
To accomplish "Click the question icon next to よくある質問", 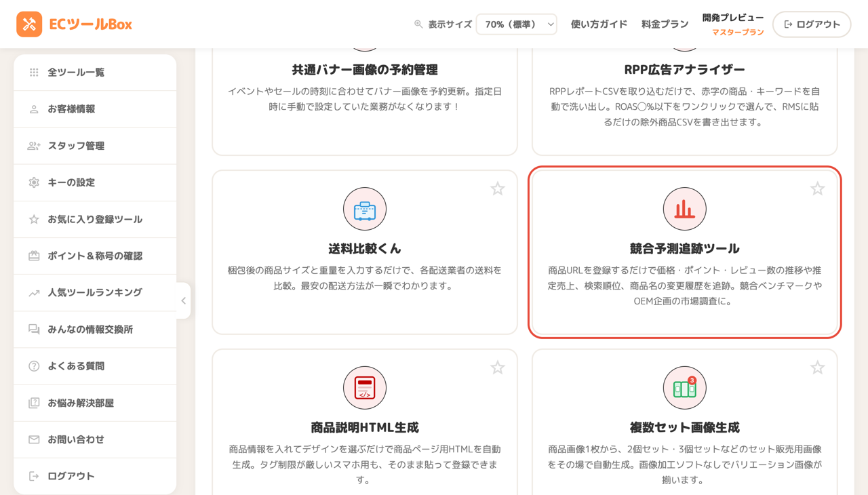I will [x=34, y=366].
